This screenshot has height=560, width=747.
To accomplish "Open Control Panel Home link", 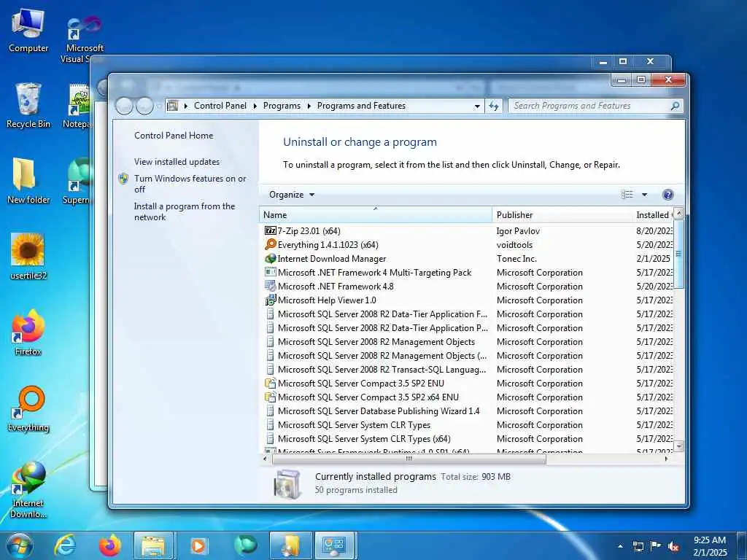I will pyautogui.click(x=174, y=135).
